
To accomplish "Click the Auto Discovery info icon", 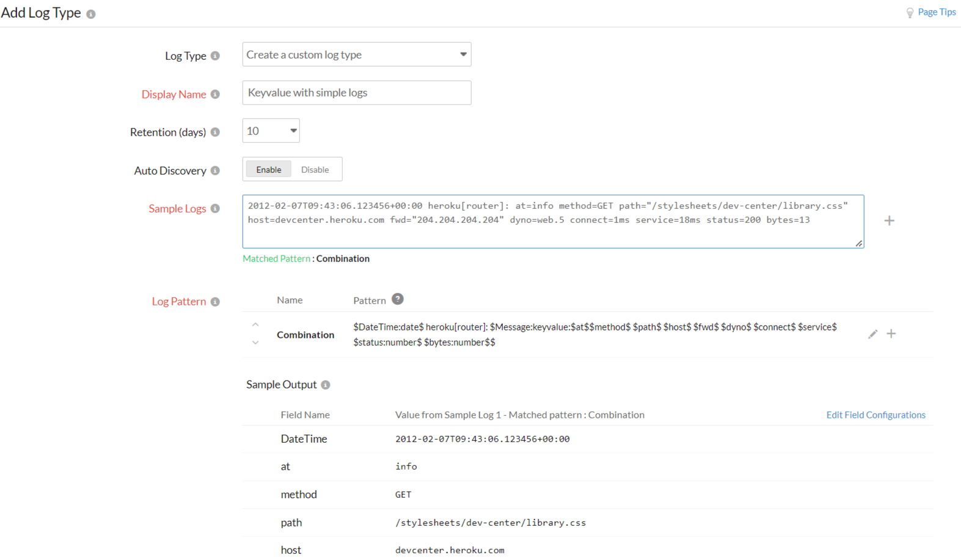I will 215,170.
